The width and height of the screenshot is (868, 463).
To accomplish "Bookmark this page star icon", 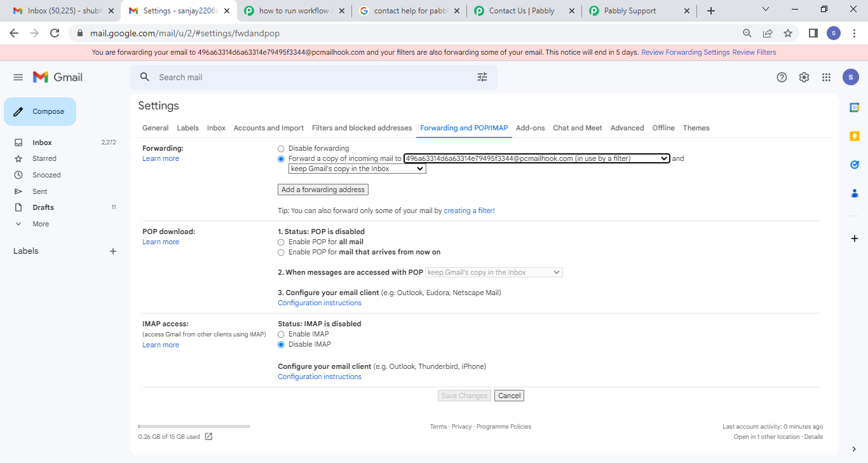I will tap(788, 33).
